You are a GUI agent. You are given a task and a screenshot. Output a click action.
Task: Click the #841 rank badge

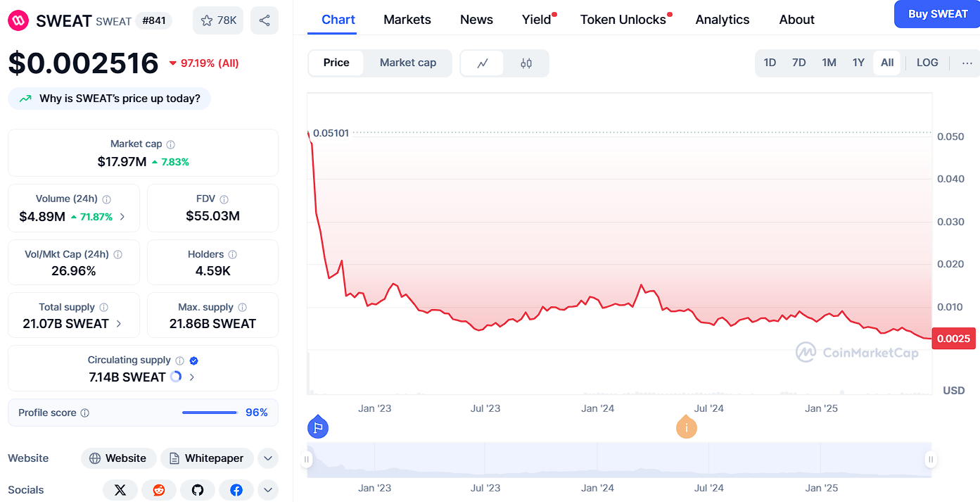coord(153,20)
